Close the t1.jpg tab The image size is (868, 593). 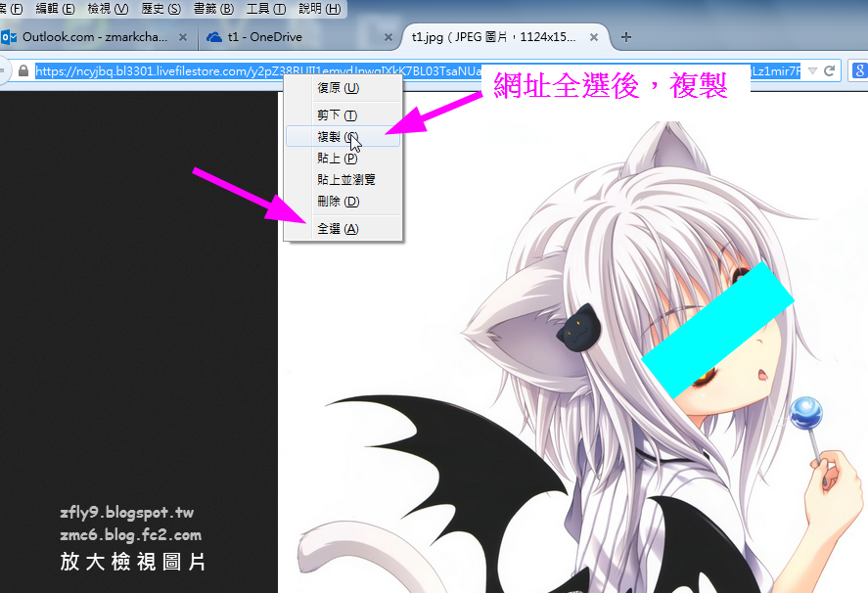point(593,37)
